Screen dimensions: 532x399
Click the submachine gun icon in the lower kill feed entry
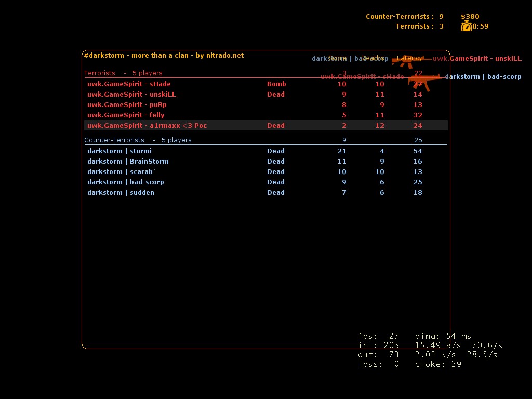(423, 81)
